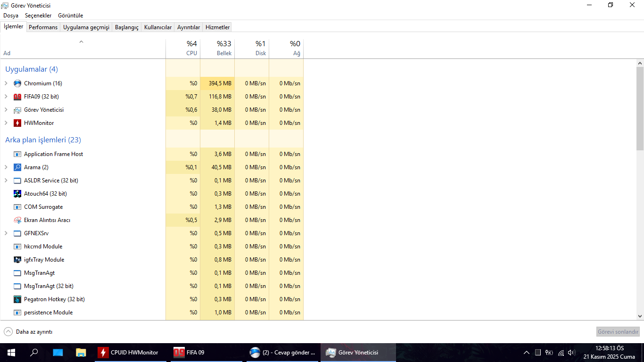Switch to the Performans tab
The image size is (644, 362).
pos(43,27)
